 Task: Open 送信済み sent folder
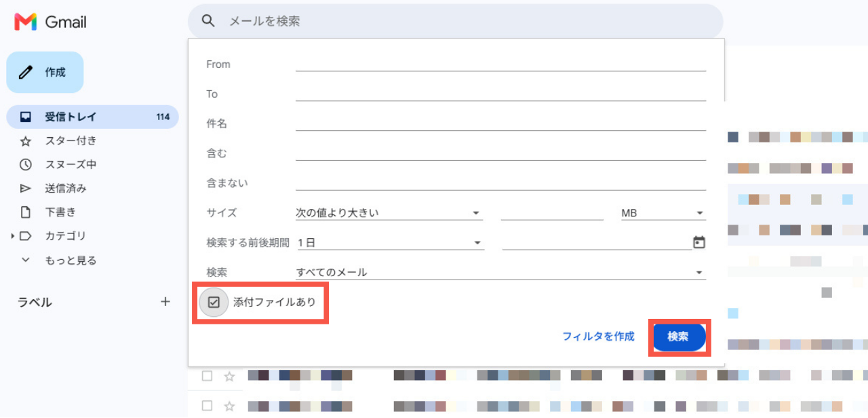[66, 188]
